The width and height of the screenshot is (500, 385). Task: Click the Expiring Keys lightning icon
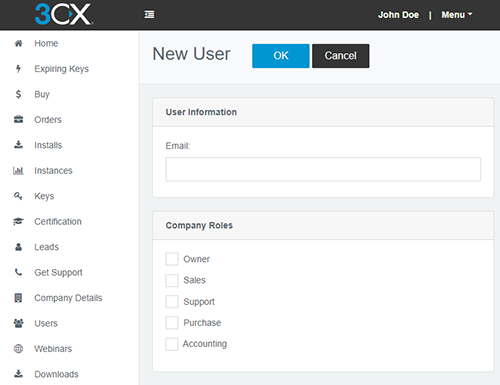pos(18,69)
